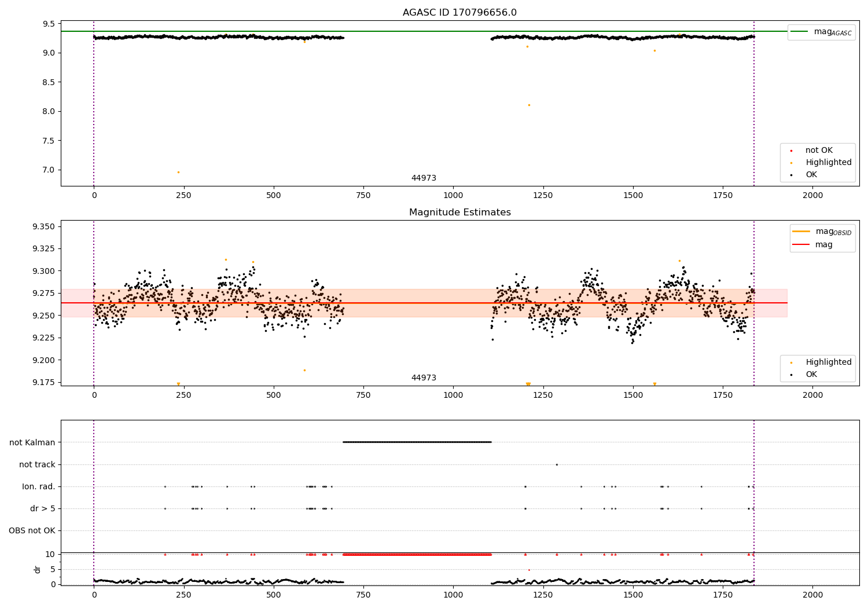Select the "9.175" y-axis tick label
This screenshot has height=608, width=868.
tap(43, 383)
